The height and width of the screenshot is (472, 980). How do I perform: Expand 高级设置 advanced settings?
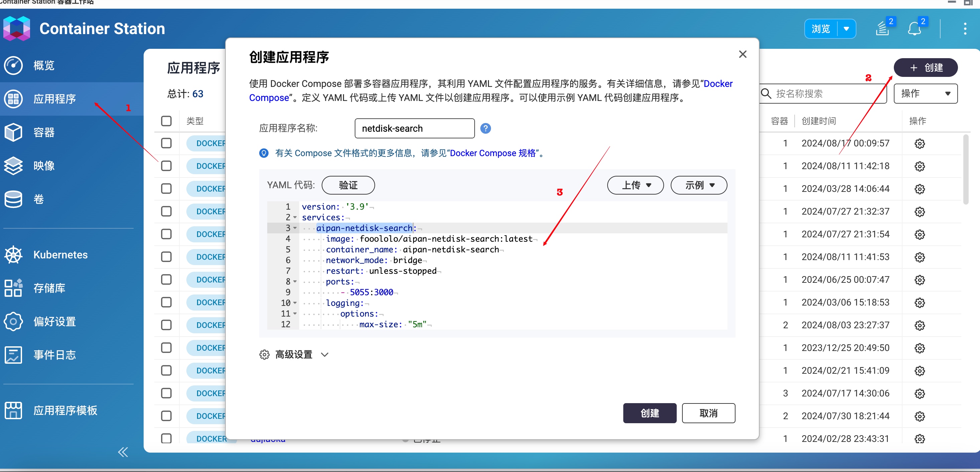coord(294,355)
